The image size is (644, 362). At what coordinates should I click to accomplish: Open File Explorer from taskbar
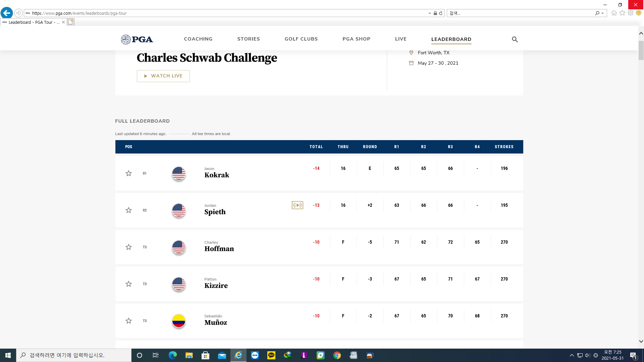[189, 355]
